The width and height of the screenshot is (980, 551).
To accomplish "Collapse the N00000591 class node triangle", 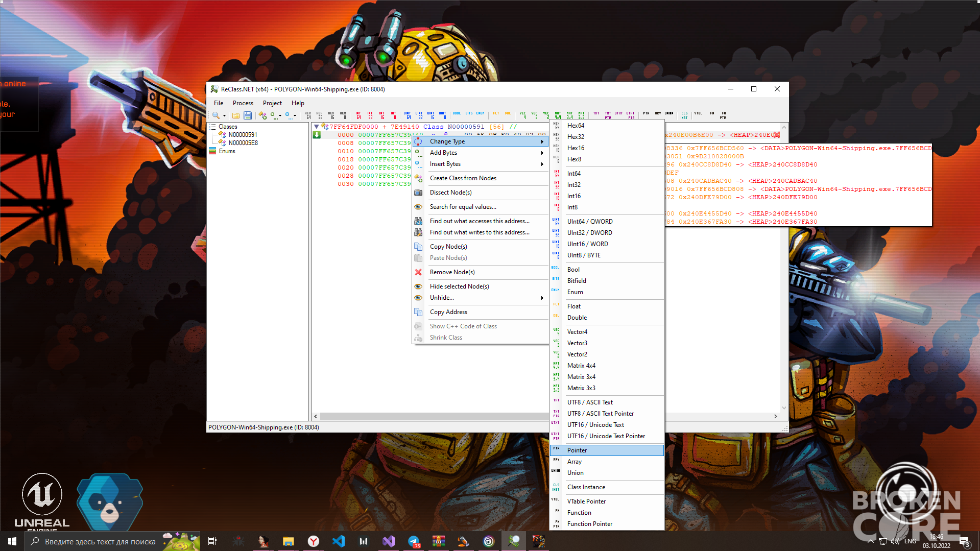I will [317, 127].
